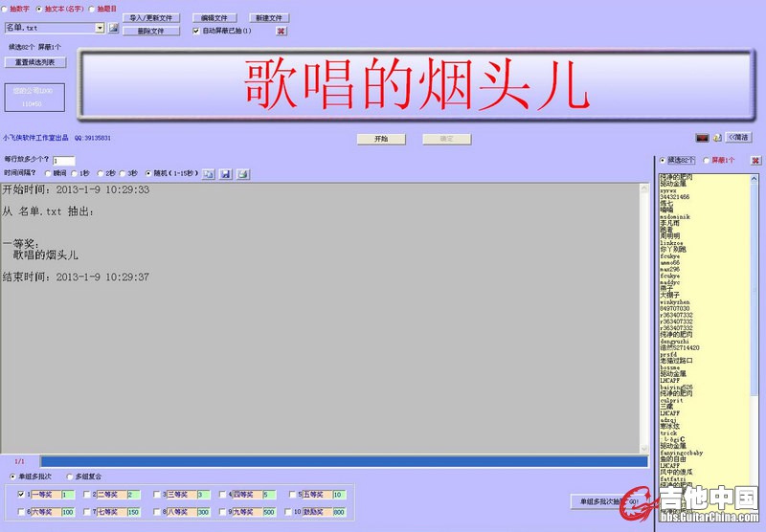
Task: Open the 名单.txt file dropdown
Action: click(100, 28)
